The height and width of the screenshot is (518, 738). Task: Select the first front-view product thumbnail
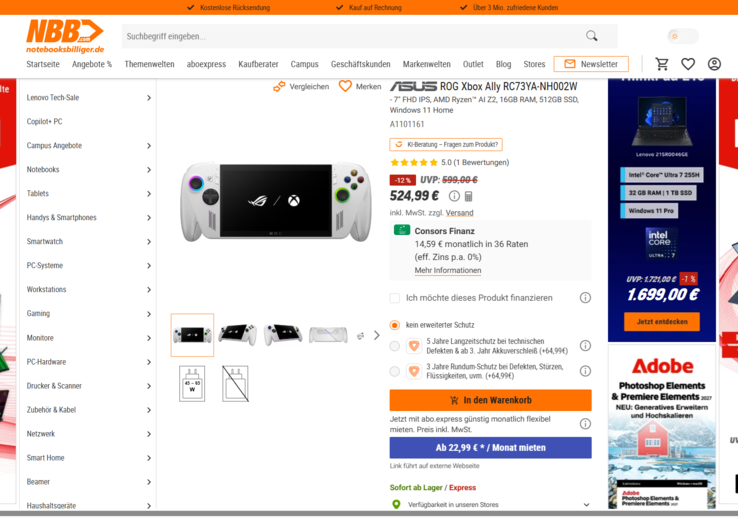192,335
